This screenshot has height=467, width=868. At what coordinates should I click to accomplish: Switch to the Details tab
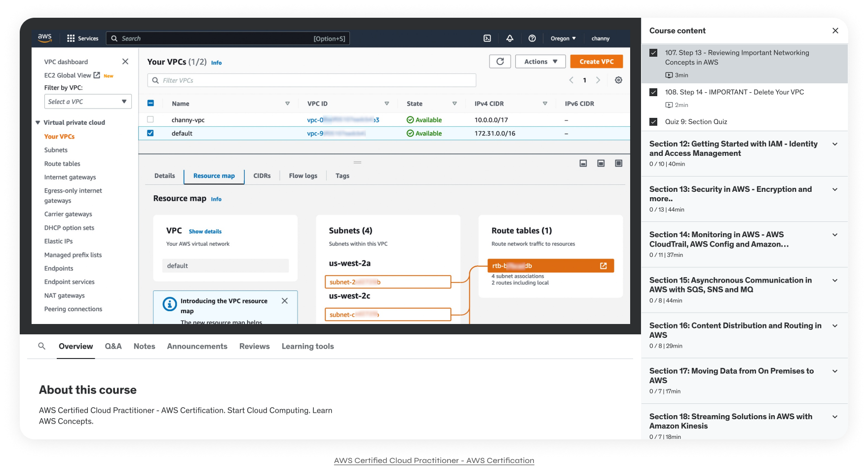[164, 176]
